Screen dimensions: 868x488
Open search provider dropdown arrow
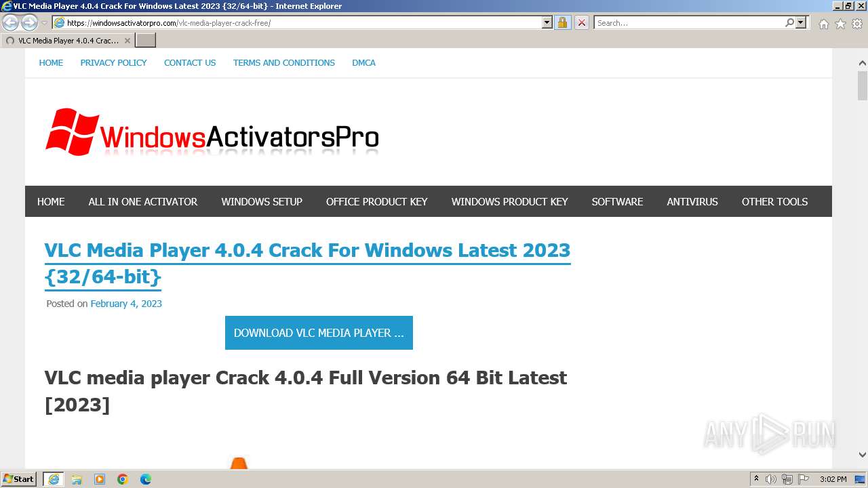(x=801, y=22)
